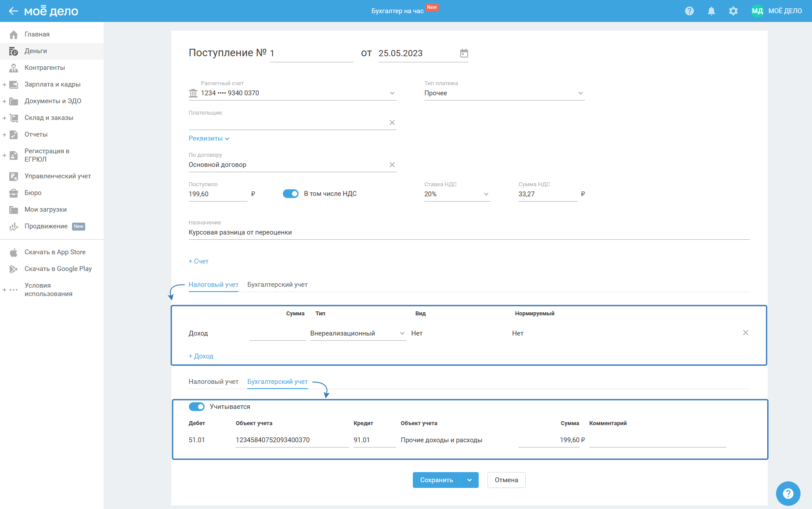The height and width of the screenshot is (509, 812).
Task: Open the floating help chat button
Action: [x=788, y=494]
